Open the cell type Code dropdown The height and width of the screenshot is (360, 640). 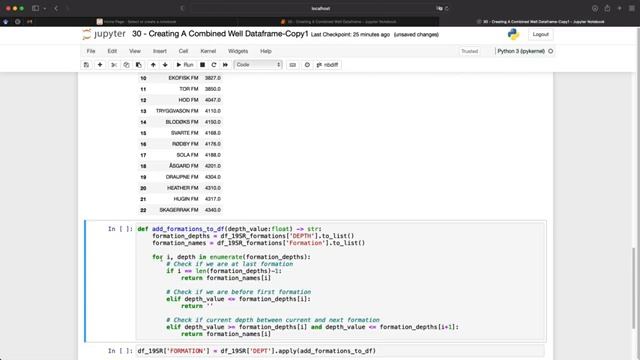tap(258, 65)
